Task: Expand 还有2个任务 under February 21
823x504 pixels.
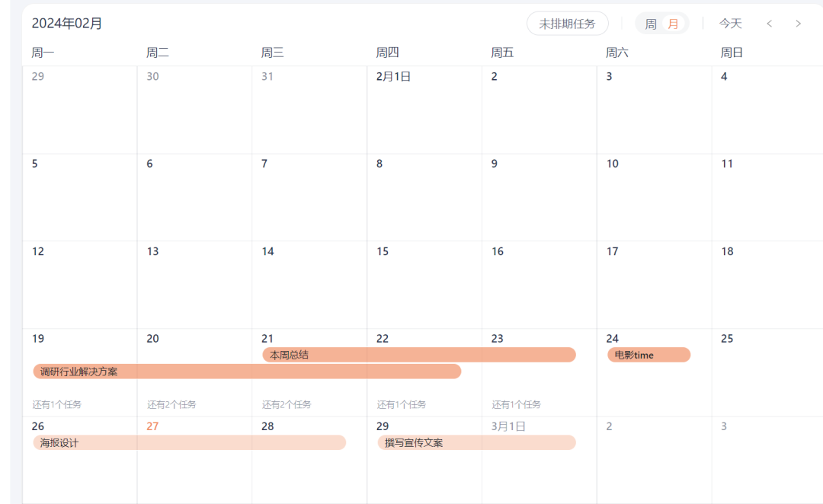Action: (287, 404)
